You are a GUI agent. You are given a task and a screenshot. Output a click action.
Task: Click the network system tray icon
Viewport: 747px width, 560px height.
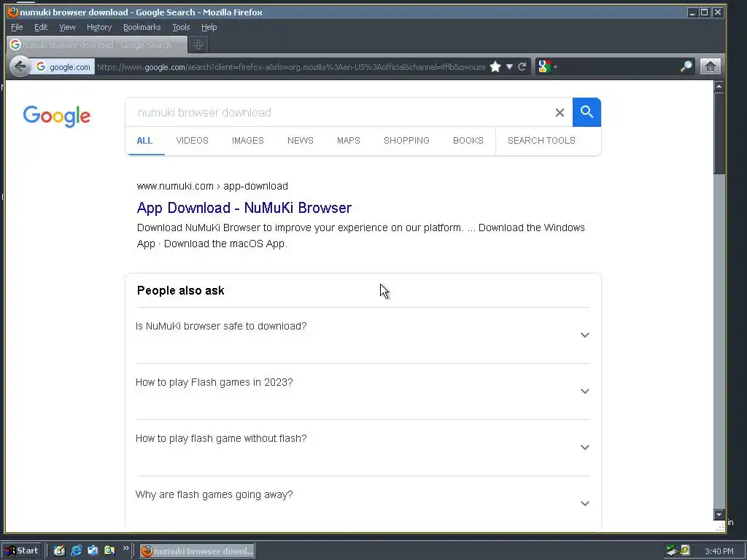[672, 551]
